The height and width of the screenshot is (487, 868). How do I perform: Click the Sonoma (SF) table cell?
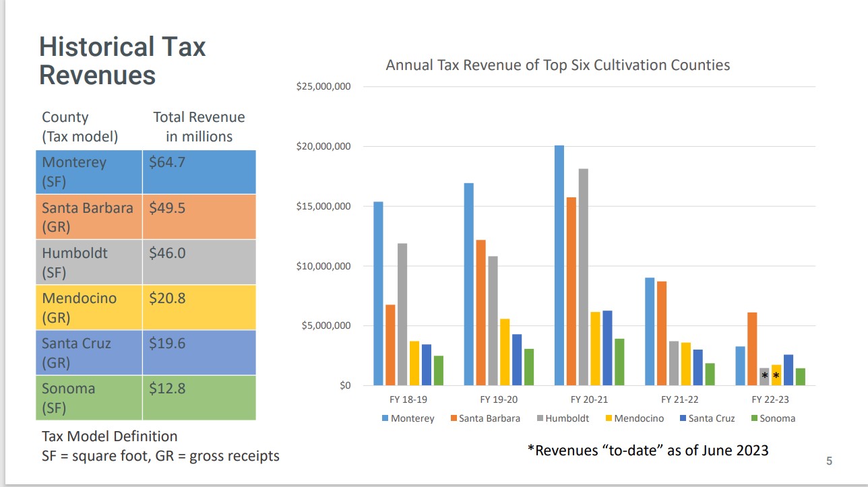[x=89, y=397]
